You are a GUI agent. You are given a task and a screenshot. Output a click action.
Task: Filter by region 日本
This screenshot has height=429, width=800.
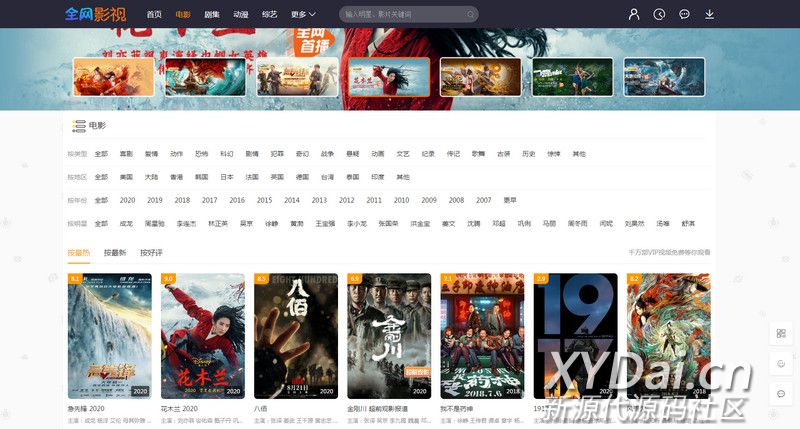[227, 177]
